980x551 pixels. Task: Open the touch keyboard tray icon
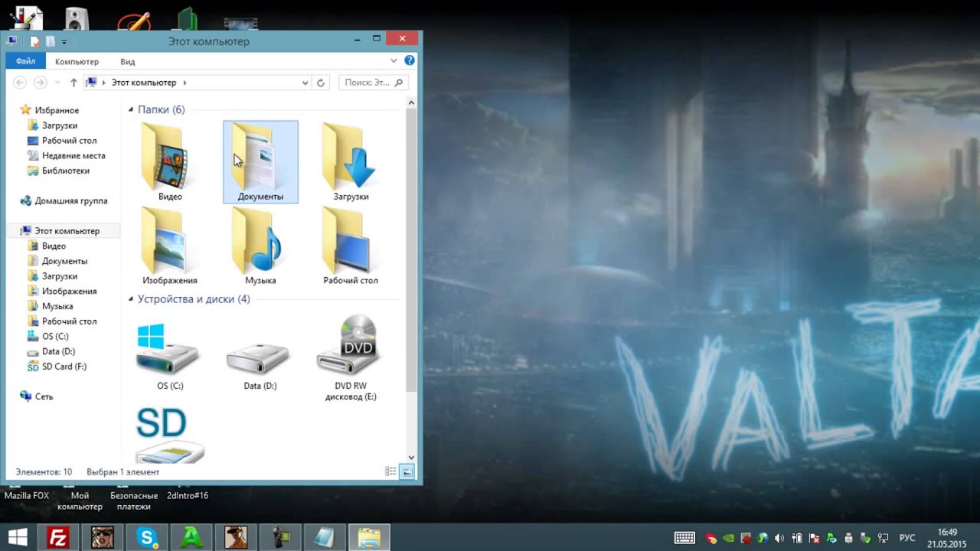pos(684,538)
